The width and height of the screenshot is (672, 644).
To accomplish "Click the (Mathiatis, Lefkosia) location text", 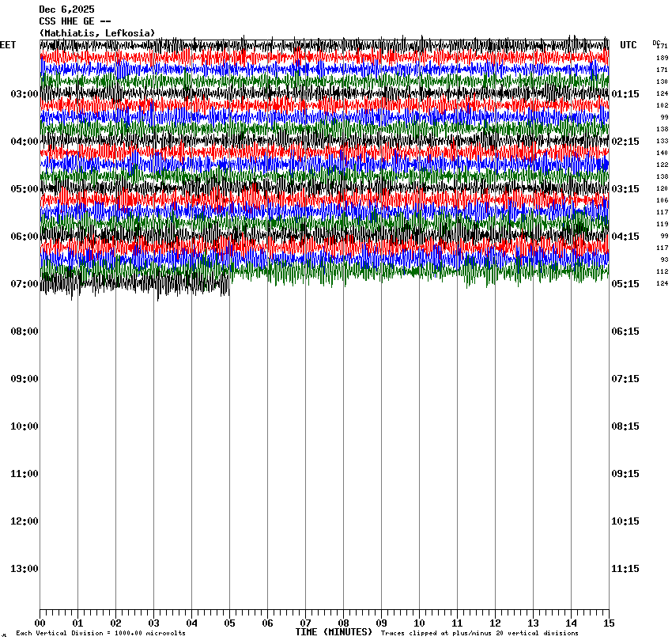I will (x=96, y=33).
